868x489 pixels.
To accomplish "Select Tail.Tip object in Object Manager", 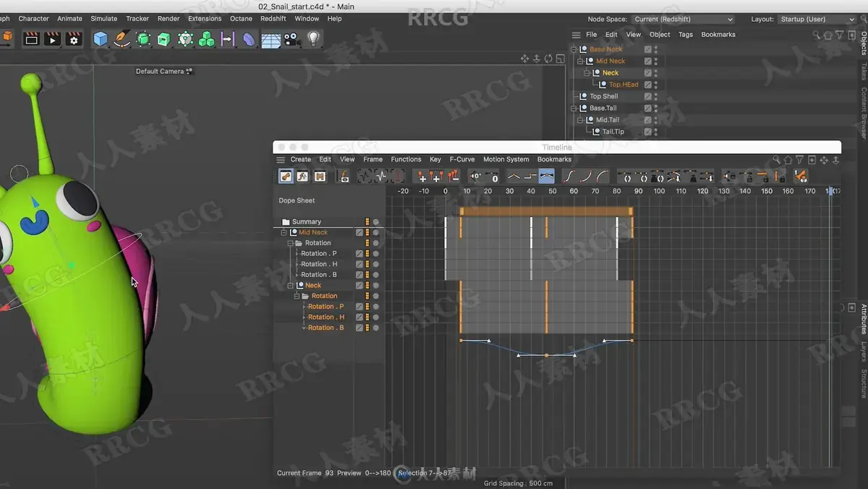I will pos(613,132).
